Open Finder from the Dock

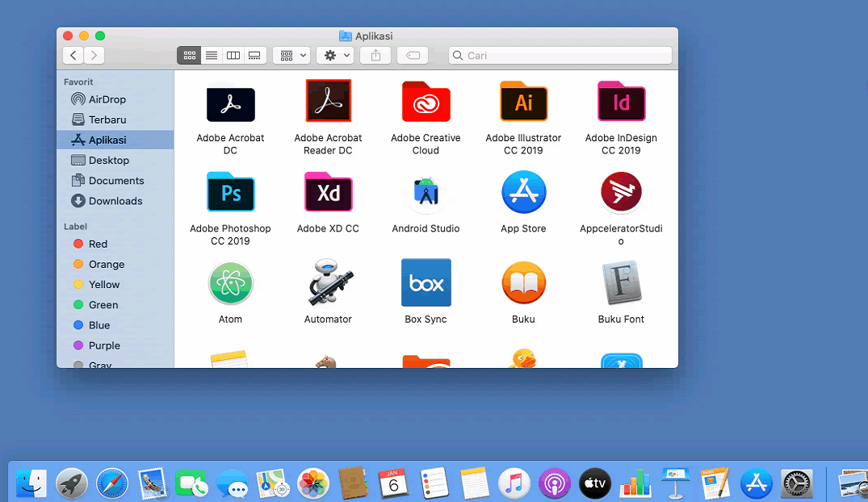[x=31, y=483]
